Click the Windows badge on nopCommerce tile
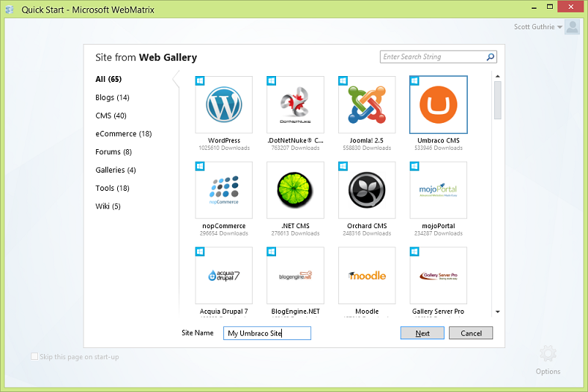The image size is (588, 392). (x=200, y=166)
